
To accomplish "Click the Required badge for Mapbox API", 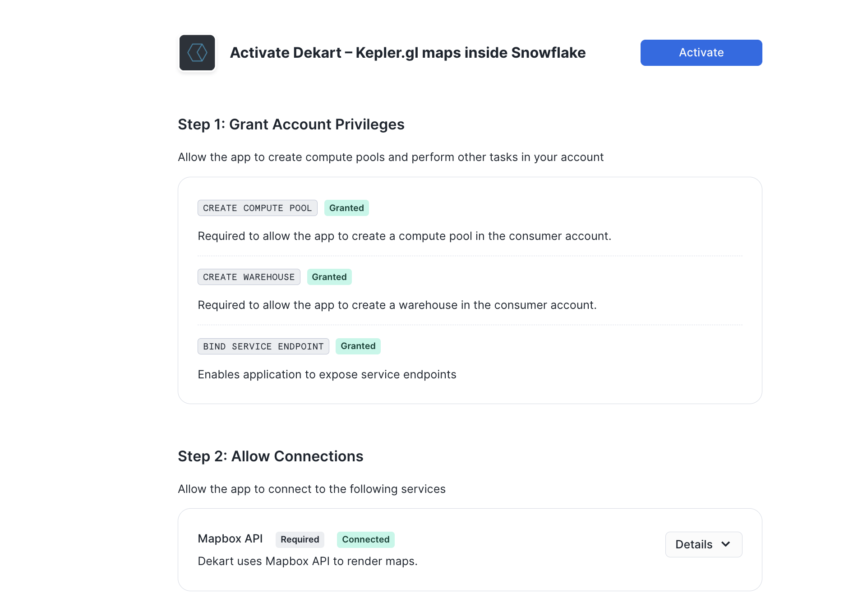I will tap(300, 539).
